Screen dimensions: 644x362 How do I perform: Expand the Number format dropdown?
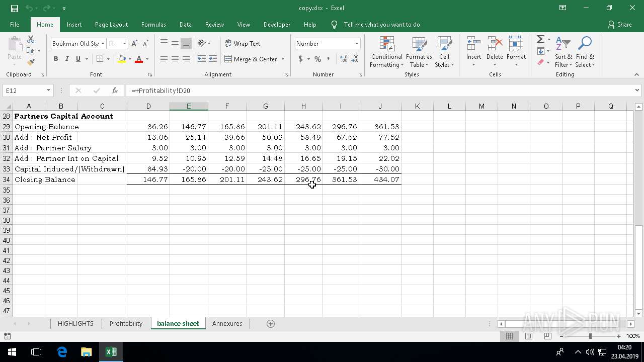(x=357, y=44)
